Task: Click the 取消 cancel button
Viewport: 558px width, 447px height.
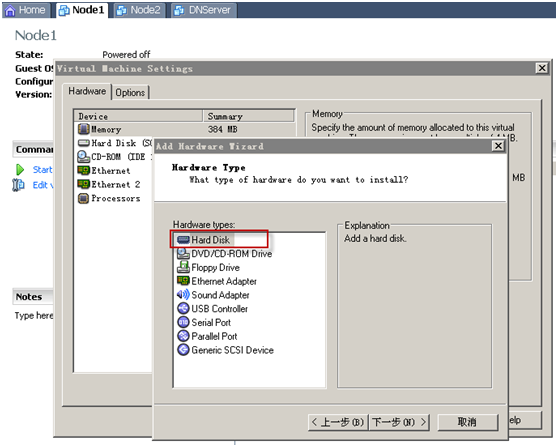Action: (x=467, y=422)
